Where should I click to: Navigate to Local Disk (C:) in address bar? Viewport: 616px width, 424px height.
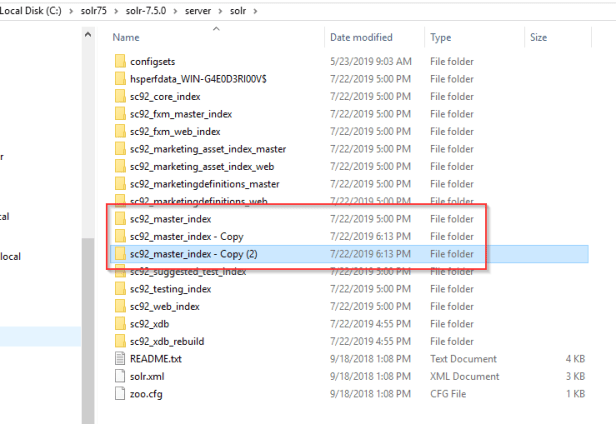[x=35, y=10]
